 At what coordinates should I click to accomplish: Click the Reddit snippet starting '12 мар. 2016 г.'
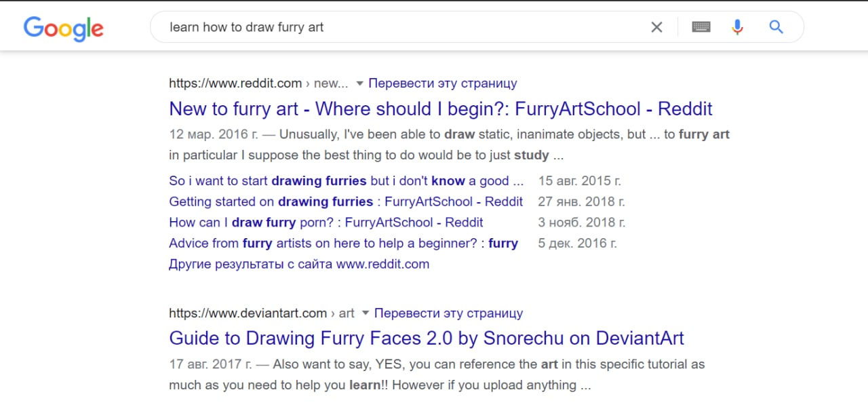(x=449, y=144)
